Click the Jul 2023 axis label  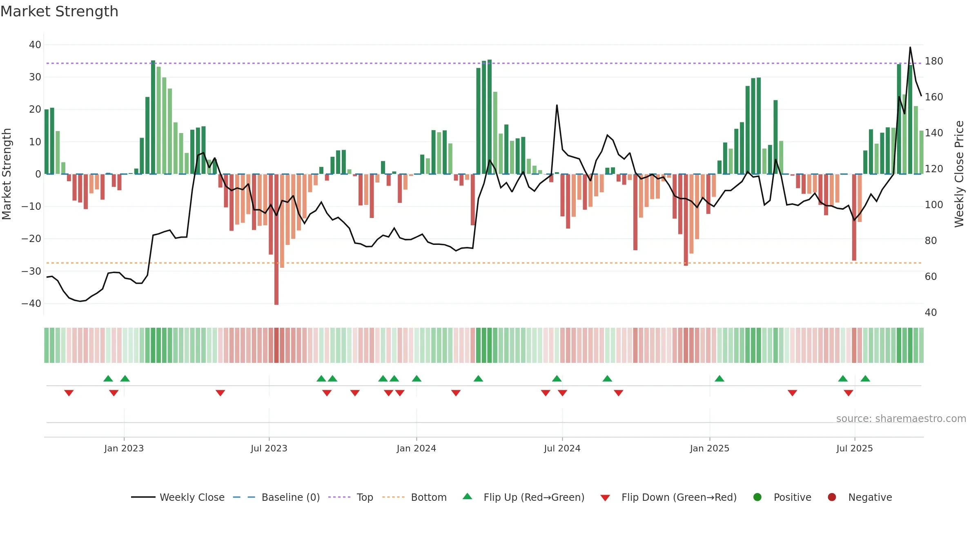[269, 448]
